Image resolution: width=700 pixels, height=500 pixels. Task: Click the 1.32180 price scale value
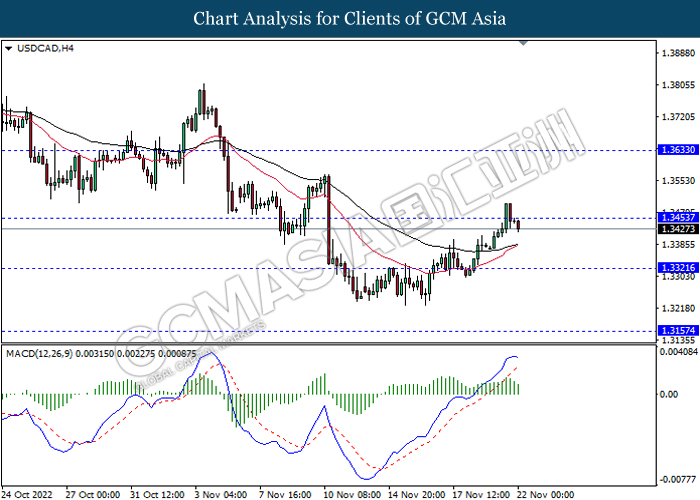pyautogui.click(x=678, y=308)
